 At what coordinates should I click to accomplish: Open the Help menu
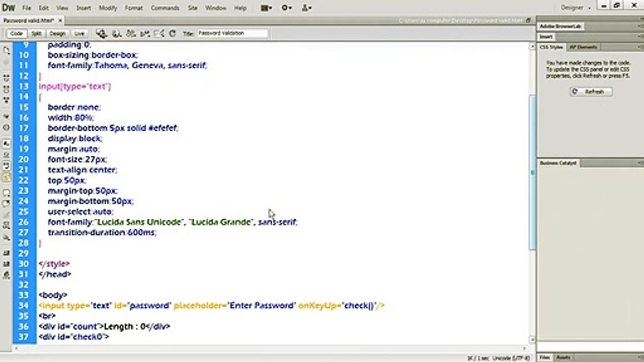[240, 8]
